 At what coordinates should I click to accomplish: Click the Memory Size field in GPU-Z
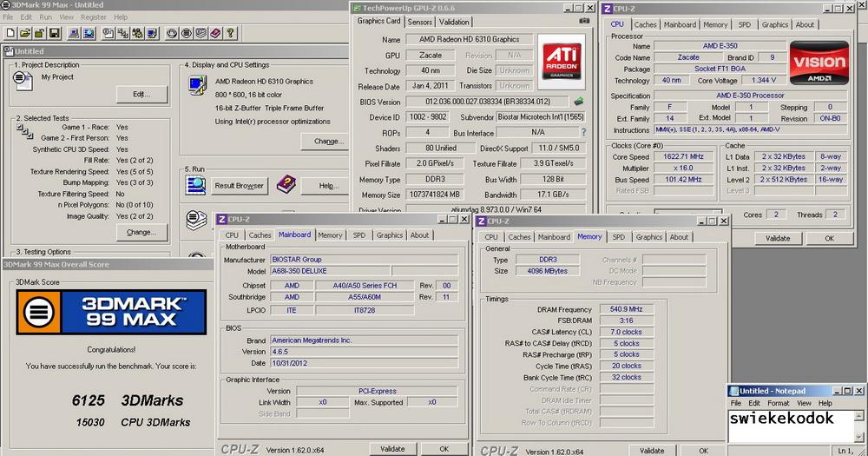pos(435,195)
